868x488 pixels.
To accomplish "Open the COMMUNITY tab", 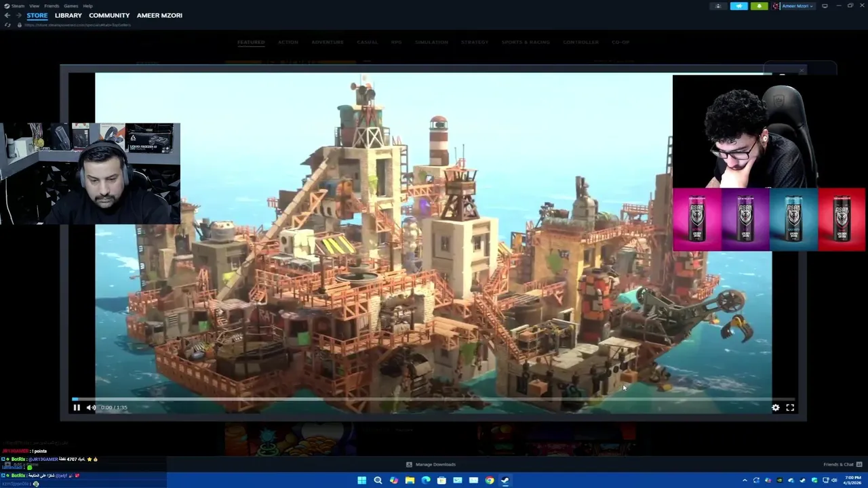I will coord(109,15).
